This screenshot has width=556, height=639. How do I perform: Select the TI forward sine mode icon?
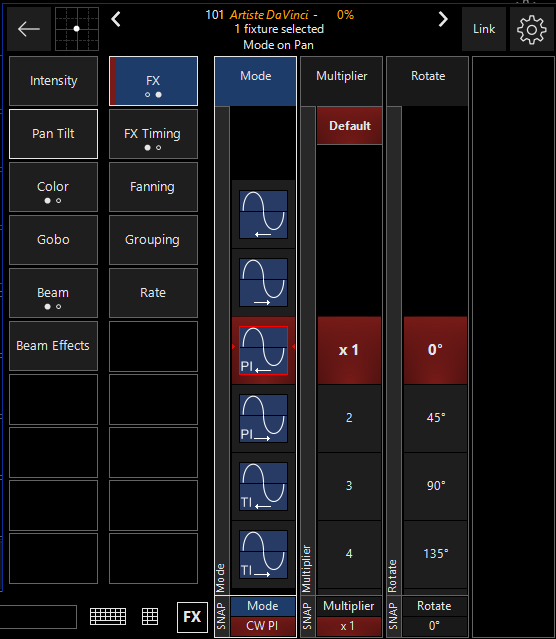(x=263, y=555)
